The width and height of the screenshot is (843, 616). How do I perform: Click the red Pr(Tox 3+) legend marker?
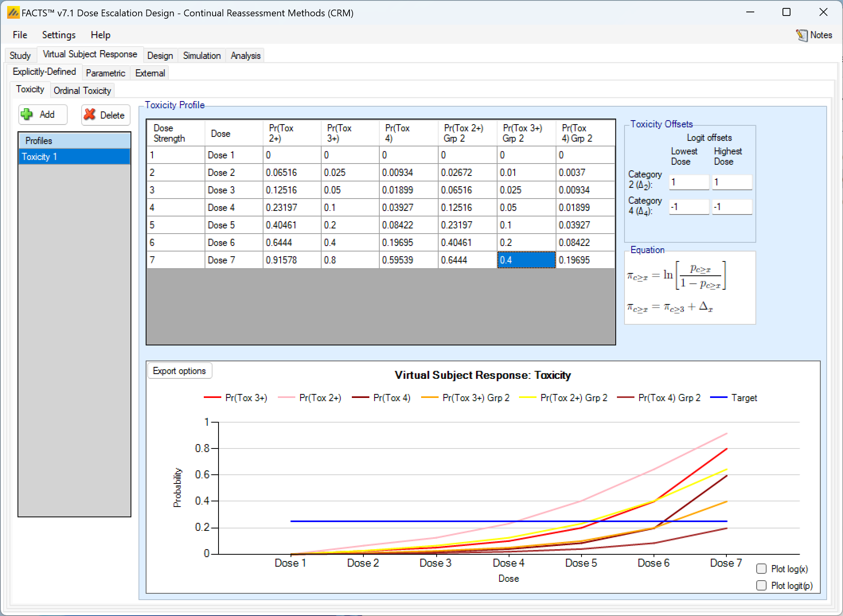click(x=212, y=398)
